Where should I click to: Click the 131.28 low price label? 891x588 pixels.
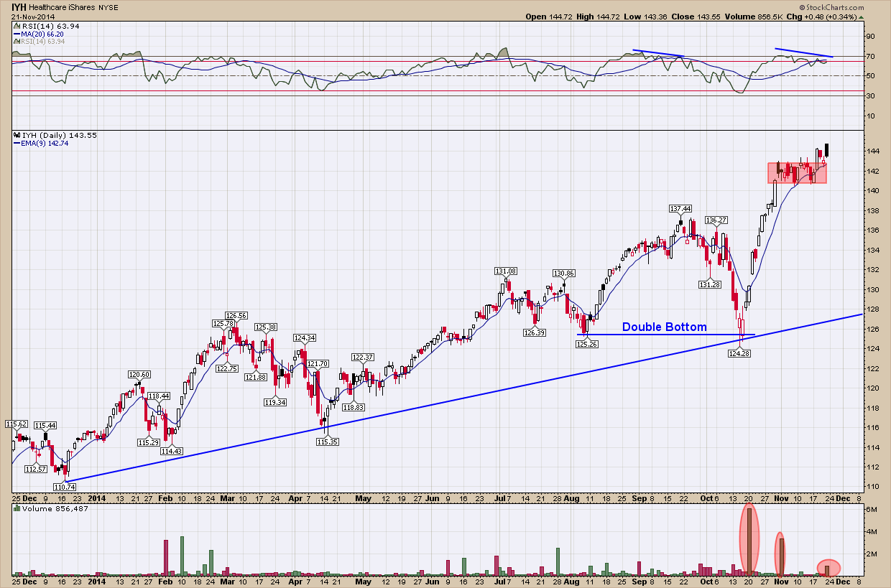[710, 284]
